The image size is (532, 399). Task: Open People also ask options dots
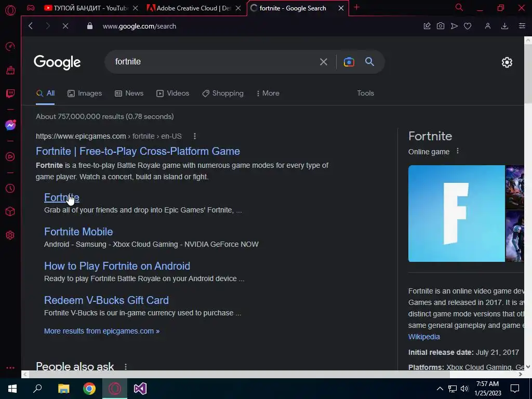pyautogui.click(x=126, y=367)
